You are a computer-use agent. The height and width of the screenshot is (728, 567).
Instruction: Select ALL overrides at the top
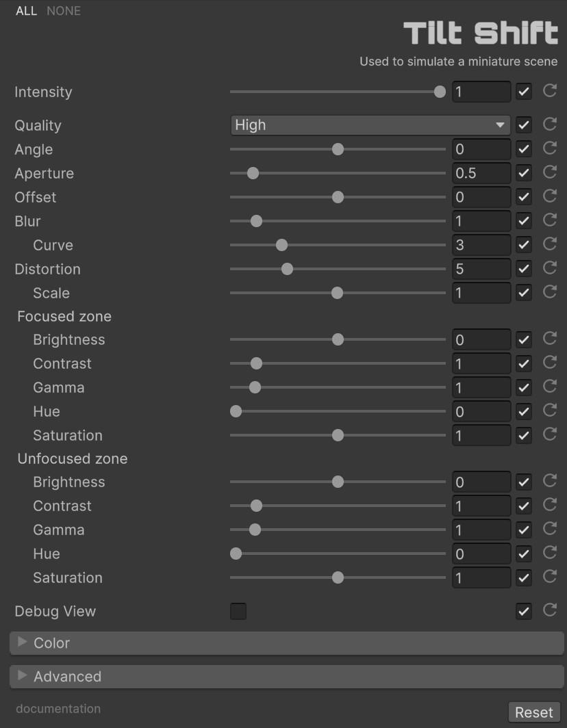pyautogui.click(x=26, y=11)
